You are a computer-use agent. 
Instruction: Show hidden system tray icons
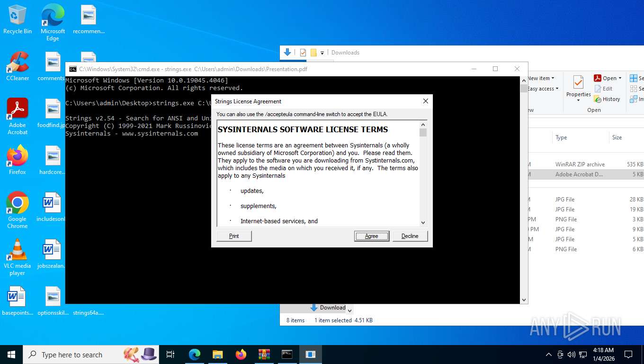(x=549, y=355)
